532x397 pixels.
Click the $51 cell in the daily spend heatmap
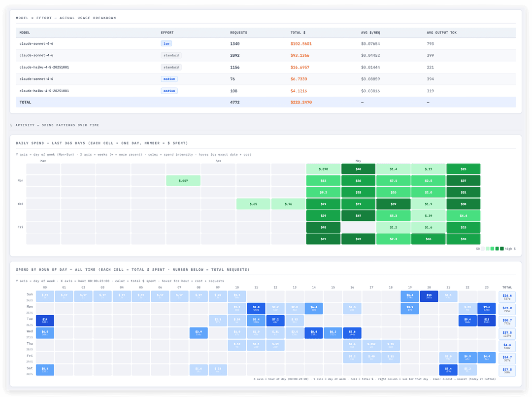click(464, 192)
